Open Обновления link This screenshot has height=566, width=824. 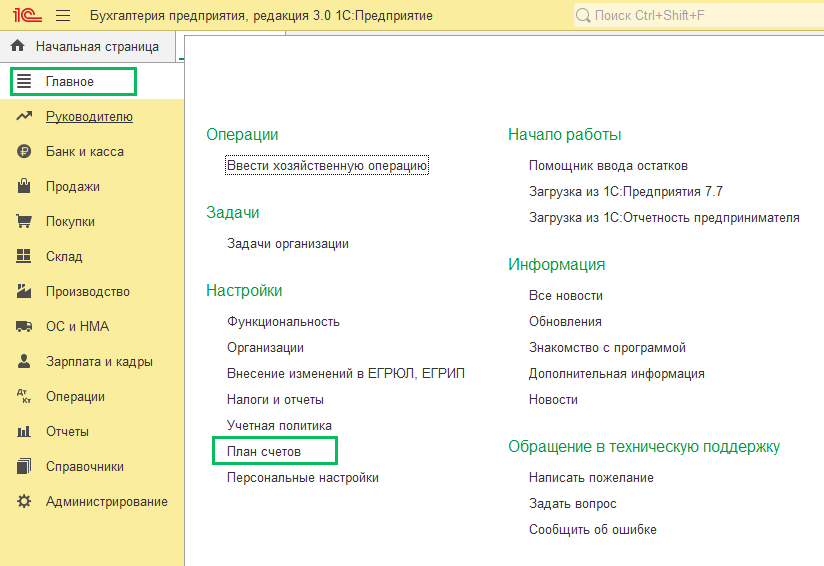coord(565,322)
